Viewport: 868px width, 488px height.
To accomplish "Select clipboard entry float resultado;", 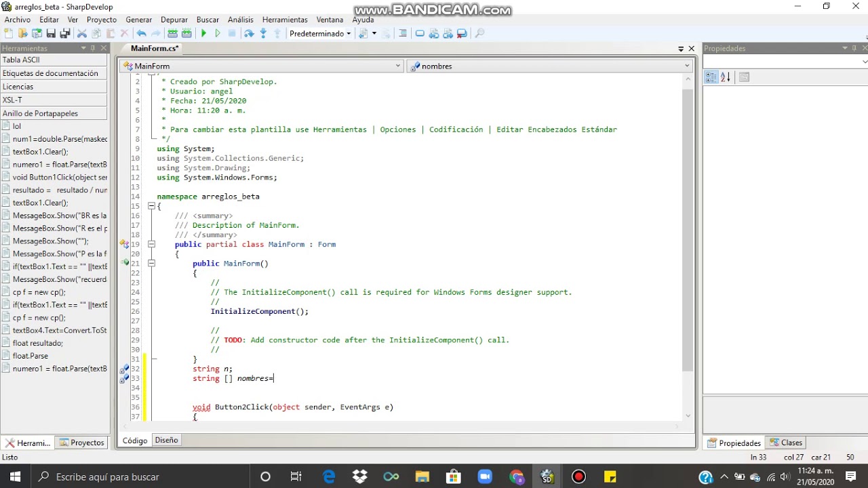I will tap(37, 343).
